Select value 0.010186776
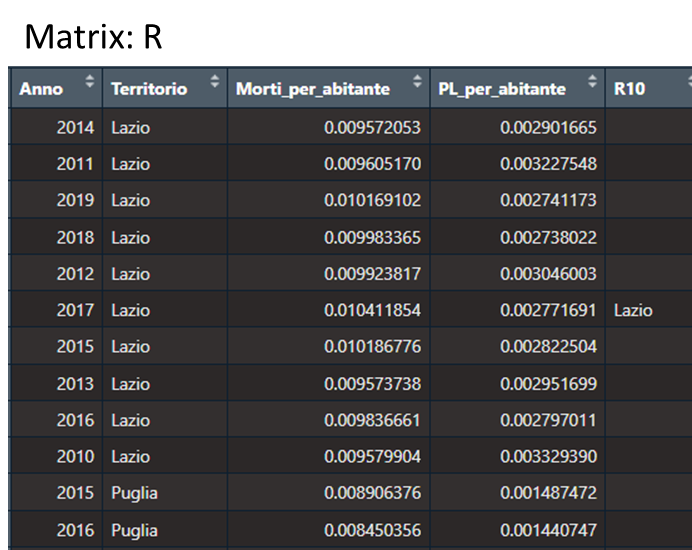Image resolution: width=692 pixels, height=550 pixels. tap(372, 346)
